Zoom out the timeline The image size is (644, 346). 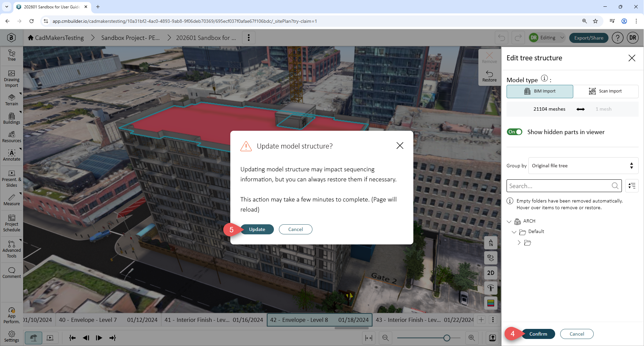tap(386, 338)
